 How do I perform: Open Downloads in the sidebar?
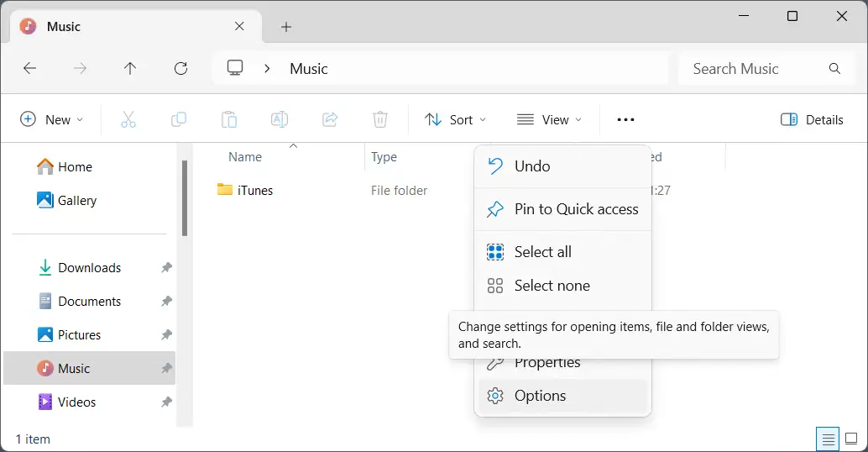89,268
